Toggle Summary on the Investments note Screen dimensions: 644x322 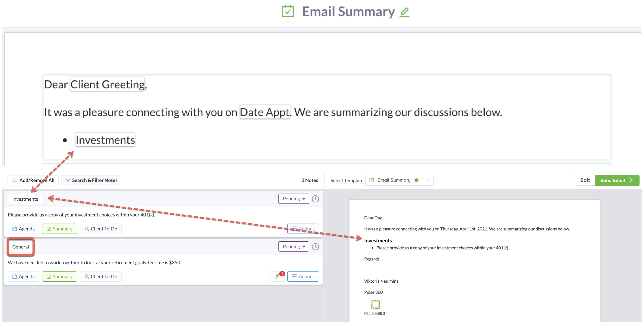coord(60,229)
